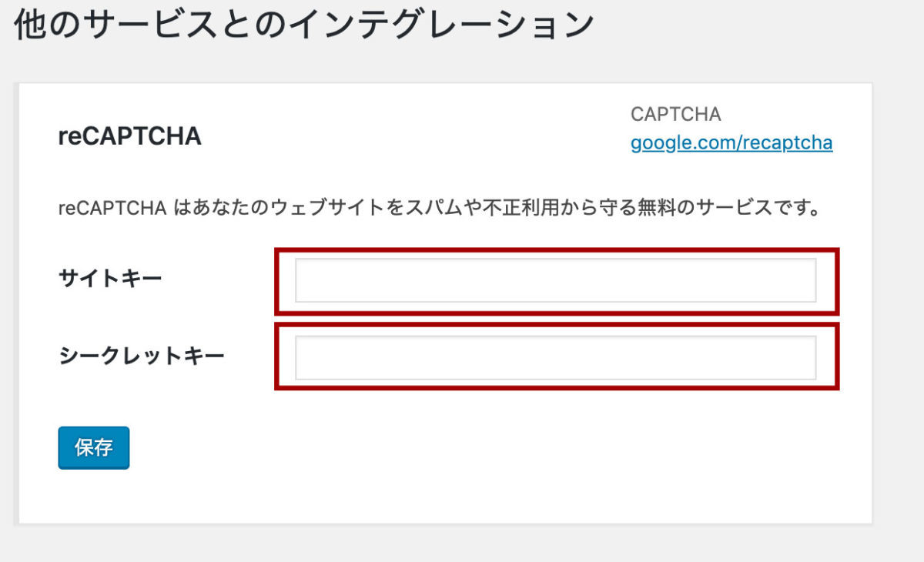Click the gray CAPTCHA category text
Viewport: 924px width, 562px height.
[x=675, y=115]
